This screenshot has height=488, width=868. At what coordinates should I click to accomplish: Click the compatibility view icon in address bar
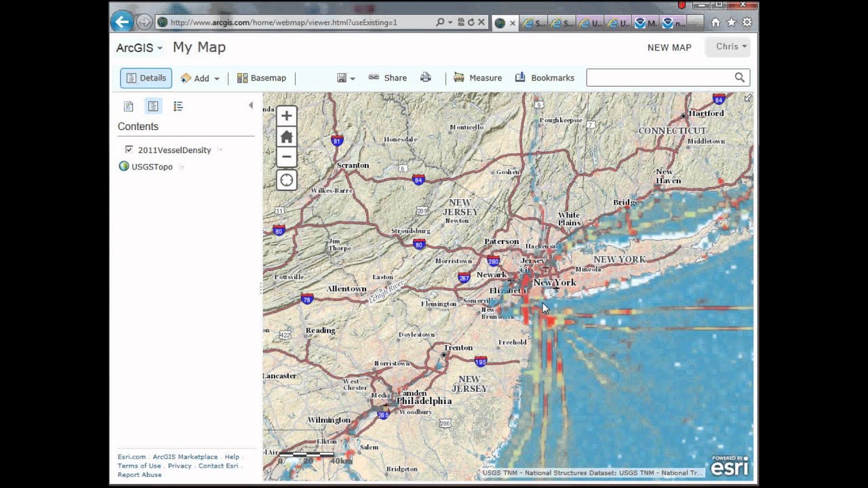(461, 22)
